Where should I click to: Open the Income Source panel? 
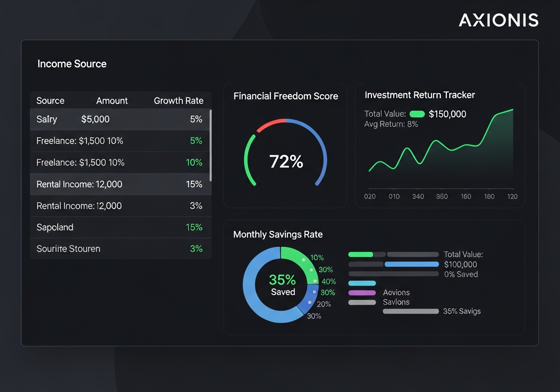coord(72,64)
